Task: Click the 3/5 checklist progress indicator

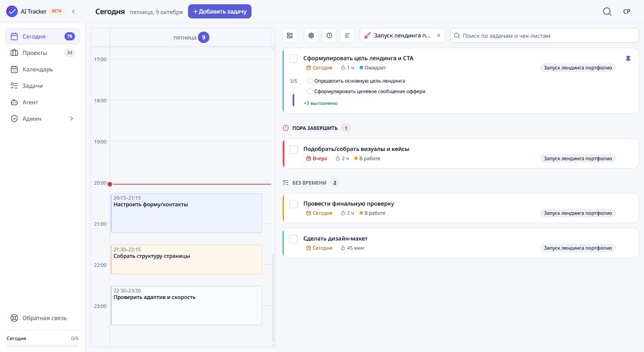Action: (293, 81)
